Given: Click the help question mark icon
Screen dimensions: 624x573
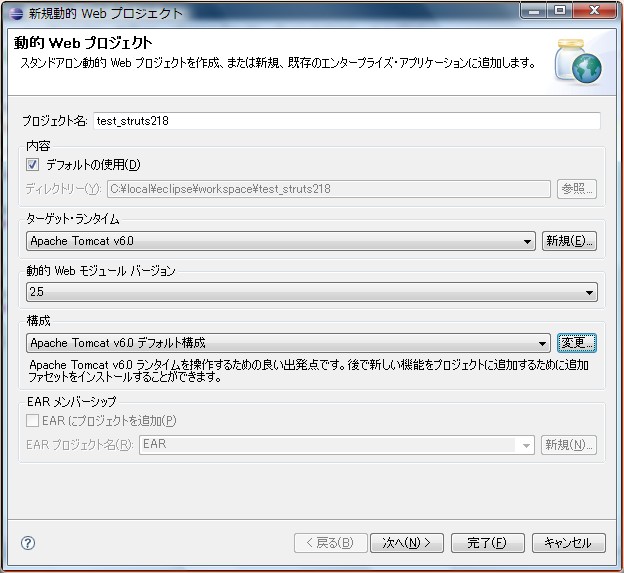Looking at the screenshot, I should pyautogui.click(x=28, y=543).
